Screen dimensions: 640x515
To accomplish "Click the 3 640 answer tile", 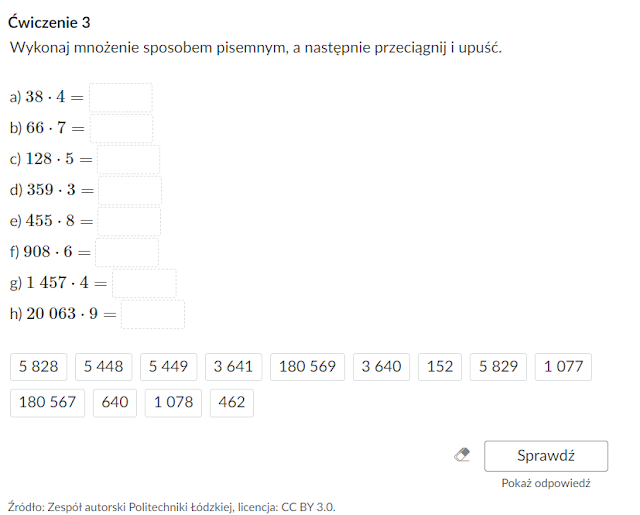I will (x=381, y=366).
